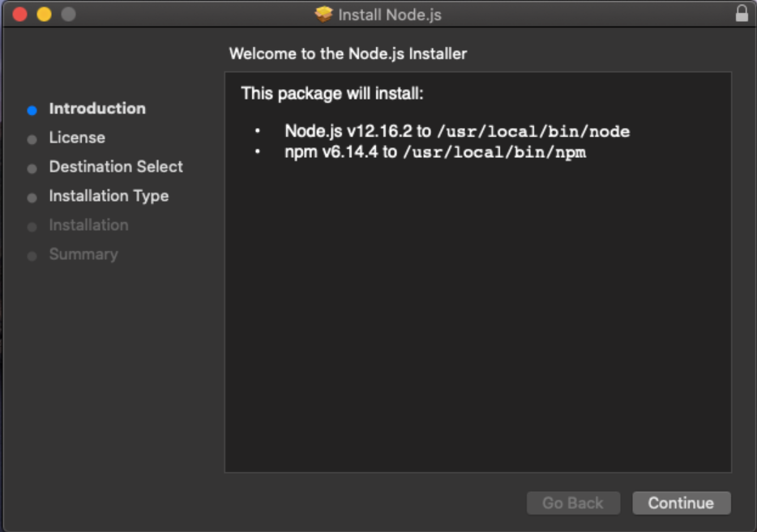Click the npm v6.14.4 install line

[x=435, y=152]
